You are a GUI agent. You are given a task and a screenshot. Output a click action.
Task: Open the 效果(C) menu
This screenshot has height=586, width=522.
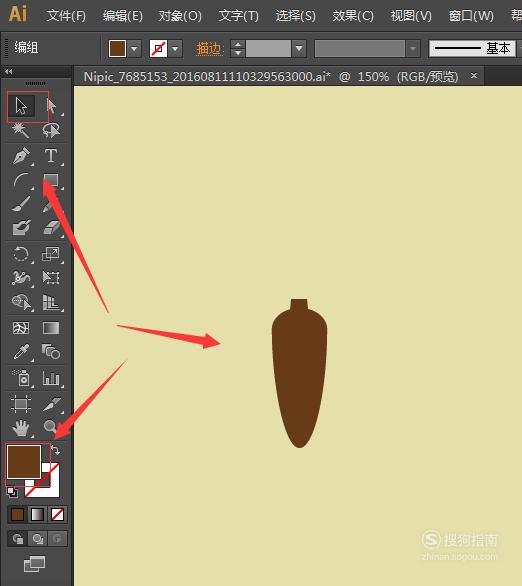click(353, 16)
